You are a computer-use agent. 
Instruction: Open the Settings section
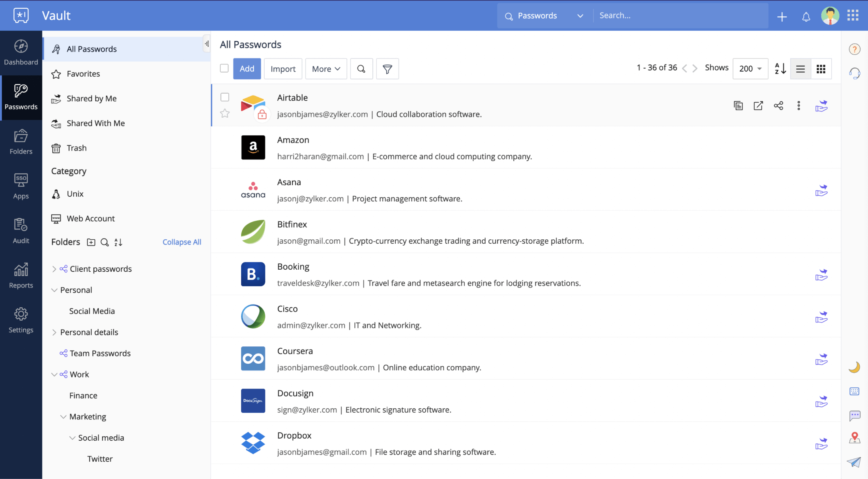tap(21, 320)
